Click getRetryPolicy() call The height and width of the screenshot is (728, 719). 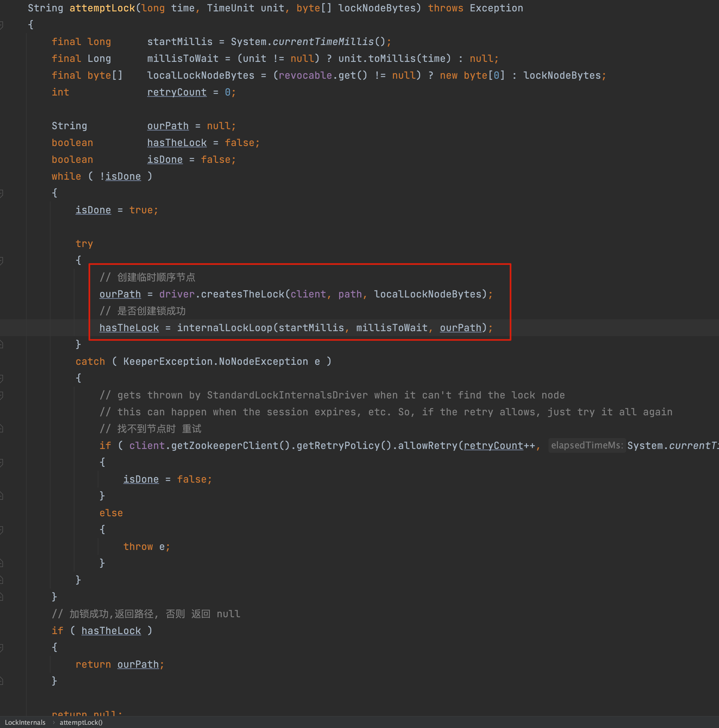click(x=344, y=445)
